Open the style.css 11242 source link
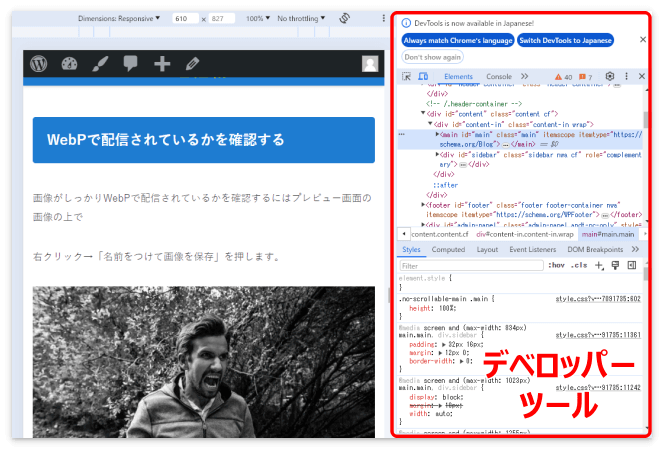Screen dimensions: 664x451 598,387
